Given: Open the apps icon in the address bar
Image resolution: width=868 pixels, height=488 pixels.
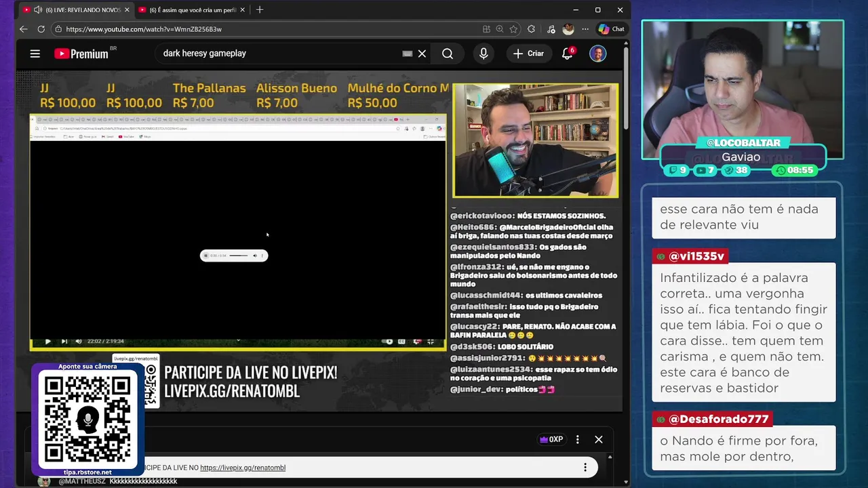Looking at the screenshot, I should [x=486, y=29].
